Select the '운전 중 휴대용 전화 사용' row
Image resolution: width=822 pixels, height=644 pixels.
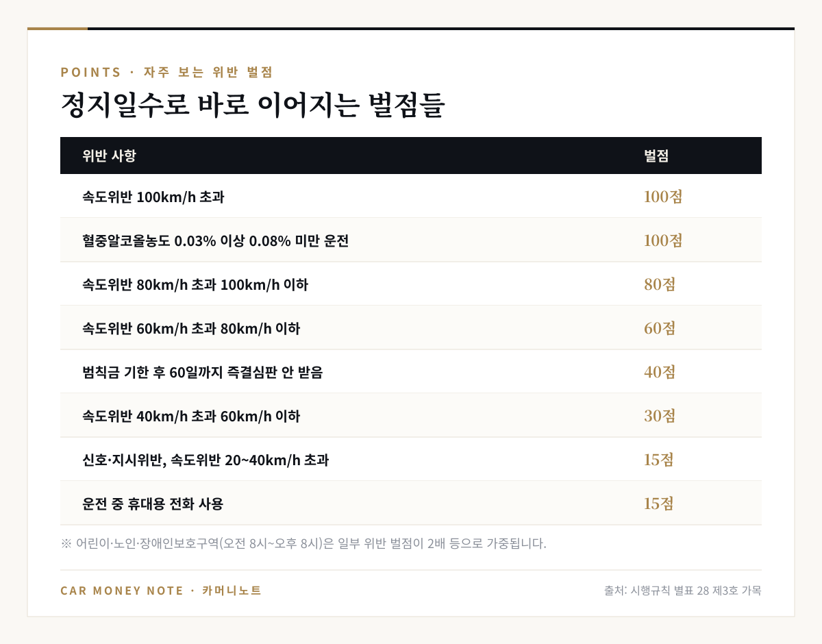[411, 504]
